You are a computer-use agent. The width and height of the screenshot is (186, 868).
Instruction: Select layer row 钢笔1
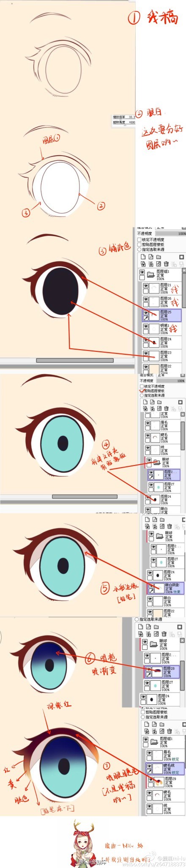coord(162,329)
